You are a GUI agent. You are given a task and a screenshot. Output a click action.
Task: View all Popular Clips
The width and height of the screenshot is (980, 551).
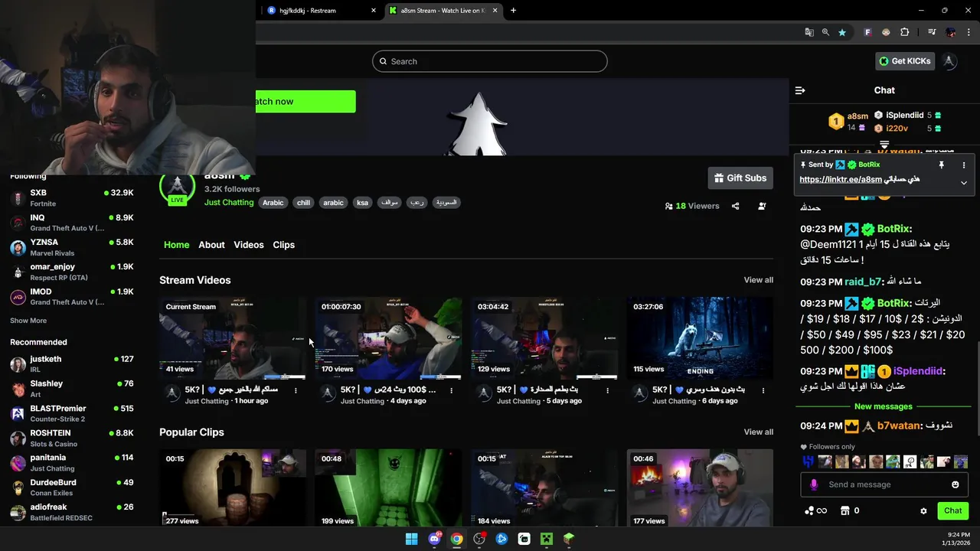tap(758, 432)
